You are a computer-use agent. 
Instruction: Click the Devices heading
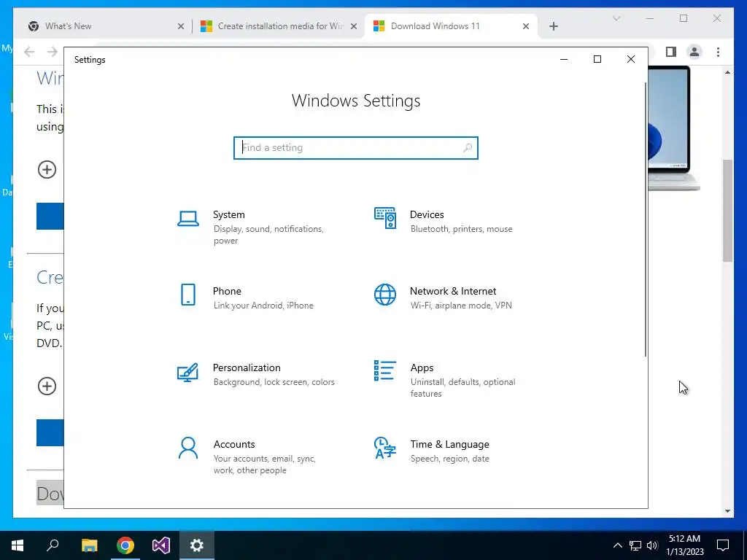tap(427, 215)
